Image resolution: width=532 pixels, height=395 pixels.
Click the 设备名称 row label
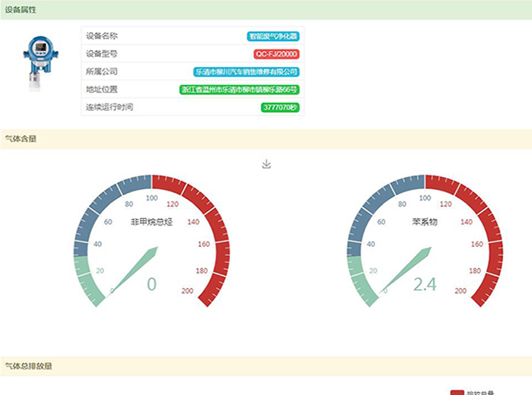(x=102, y=36)
